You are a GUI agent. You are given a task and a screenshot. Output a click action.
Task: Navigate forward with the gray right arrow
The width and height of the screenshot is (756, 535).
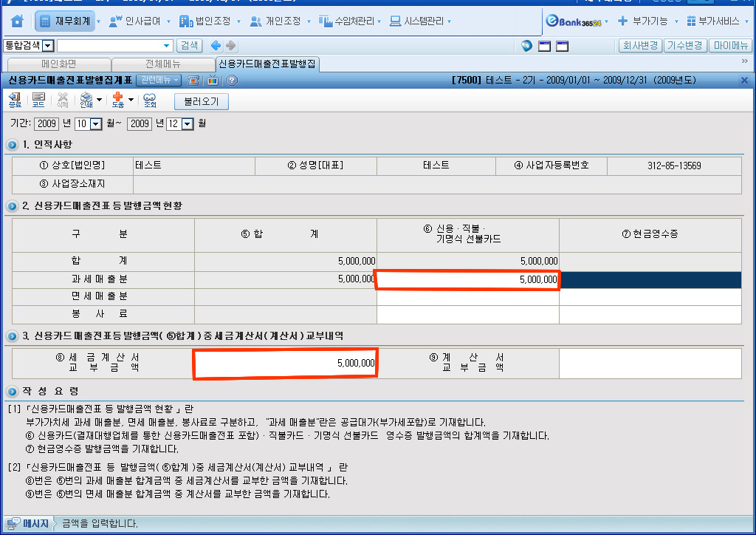tap(231, 46)
